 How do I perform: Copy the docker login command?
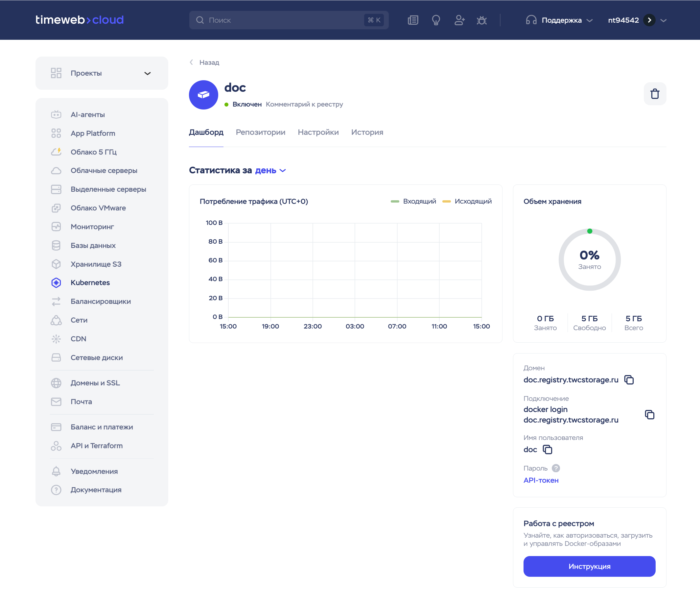[649, 415]
